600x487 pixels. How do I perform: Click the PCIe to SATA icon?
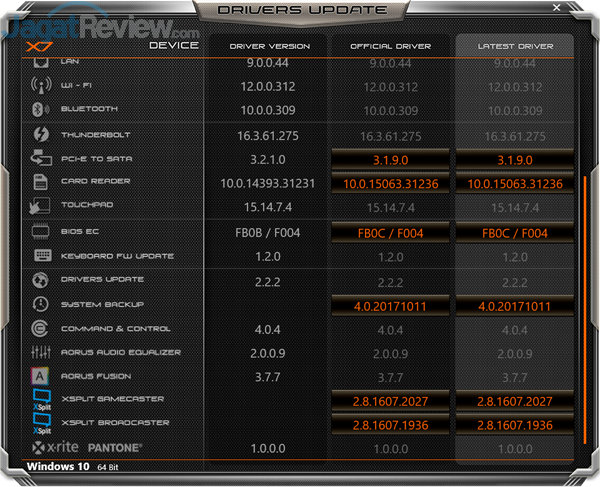(41, 158)
